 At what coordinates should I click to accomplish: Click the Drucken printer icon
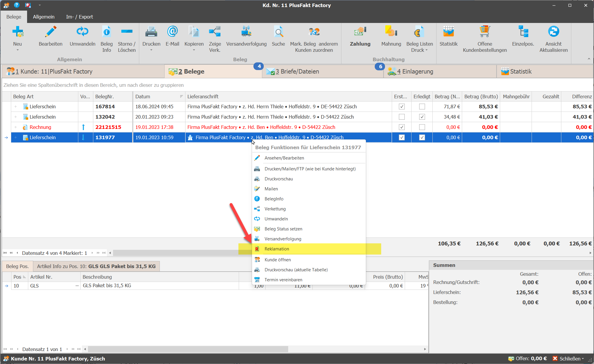(x=151, y=31)
